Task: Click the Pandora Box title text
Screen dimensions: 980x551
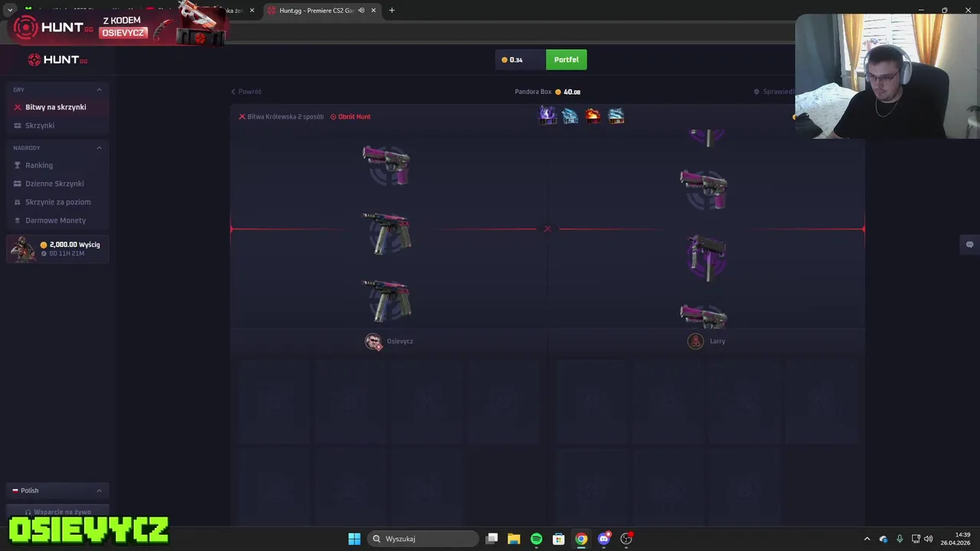Action: [533, 92]
